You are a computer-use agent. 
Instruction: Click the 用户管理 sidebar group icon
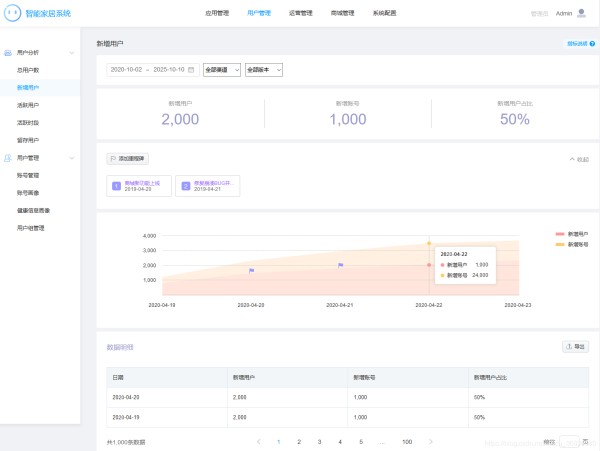click(8, 158)
